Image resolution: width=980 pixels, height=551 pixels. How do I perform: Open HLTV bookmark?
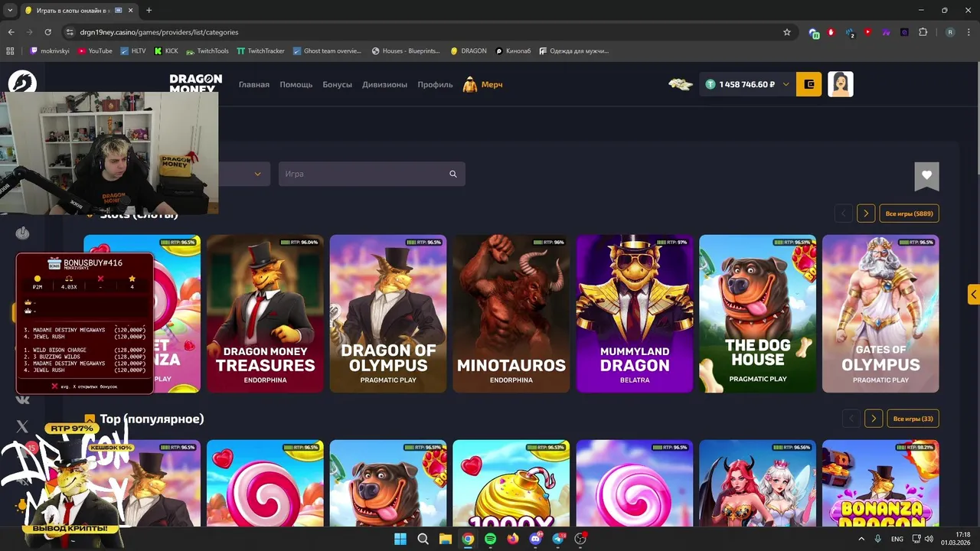133,51
